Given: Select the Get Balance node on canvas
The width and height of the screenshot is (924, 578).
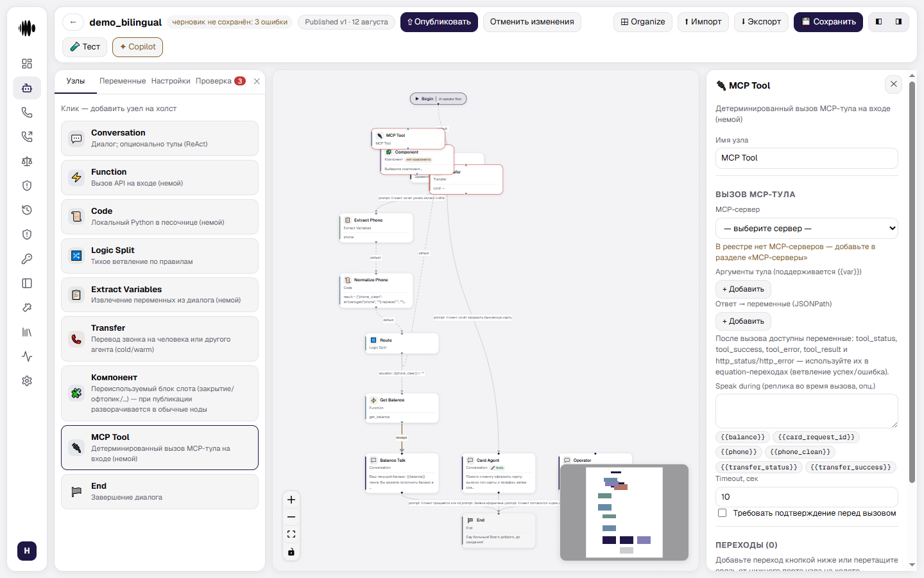Looking at the screenshot, I should (402, 408).
